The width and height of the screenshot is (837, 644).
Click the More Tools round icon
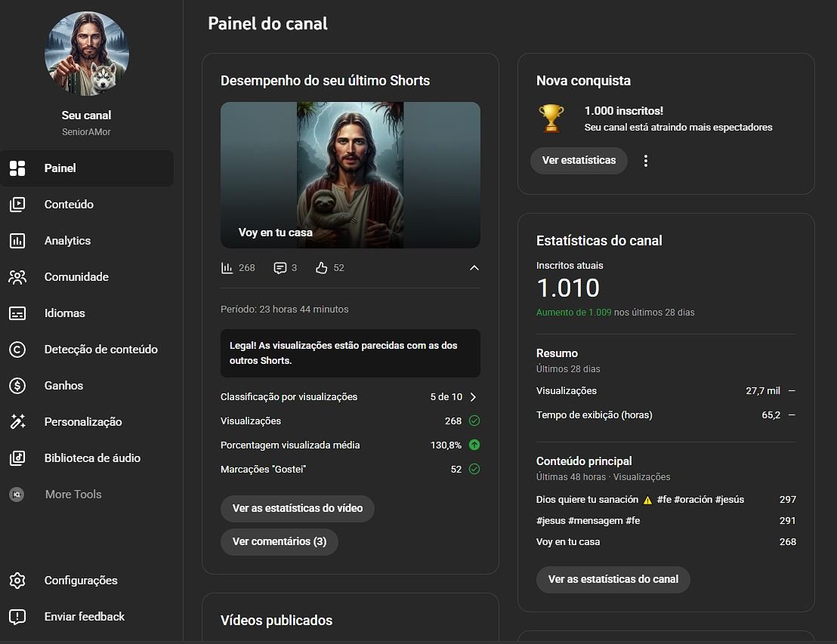17,494
